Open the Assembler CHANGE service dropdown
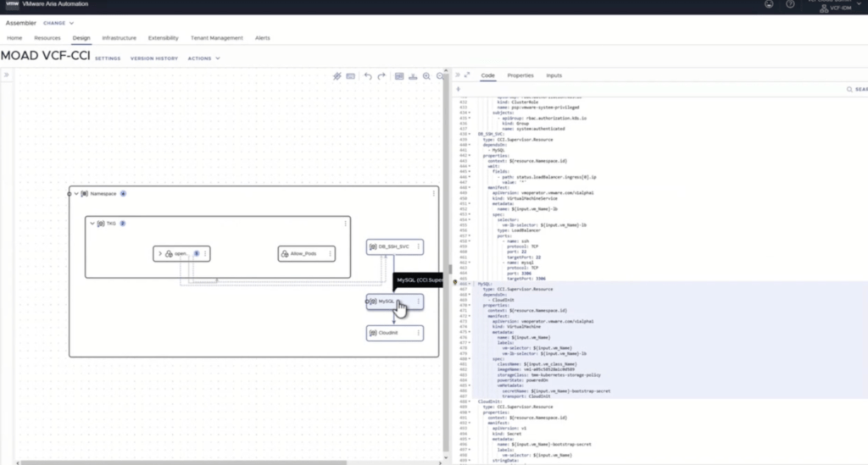Screen dimensions: 868x465 point(58,23)
